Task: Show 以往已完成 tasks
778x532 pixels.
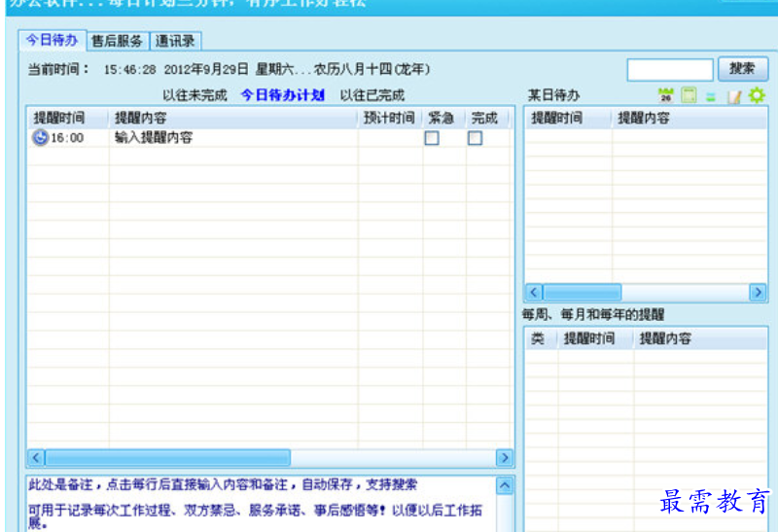Action: pos(372,95)
